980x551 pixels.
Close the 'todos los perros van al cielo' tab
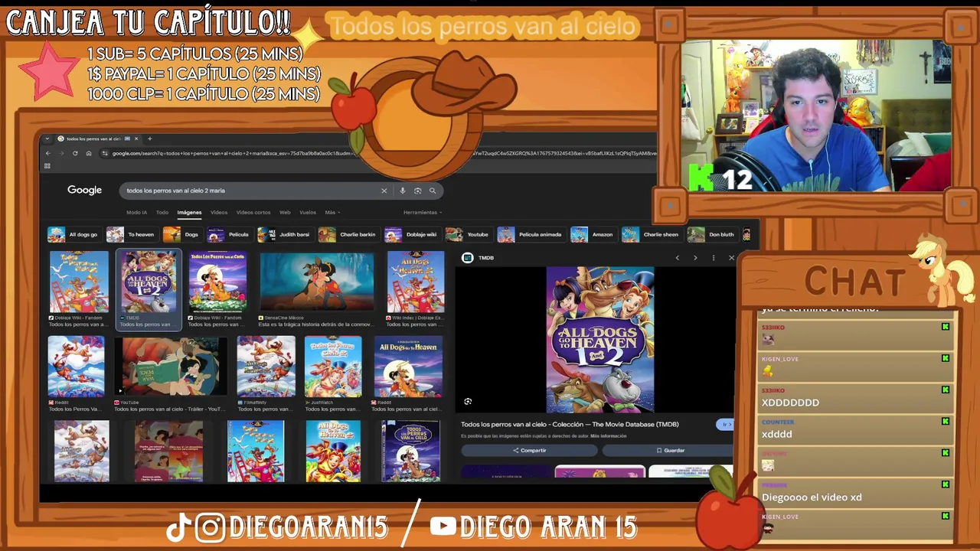pyautogui.click(x=136, y=139)
